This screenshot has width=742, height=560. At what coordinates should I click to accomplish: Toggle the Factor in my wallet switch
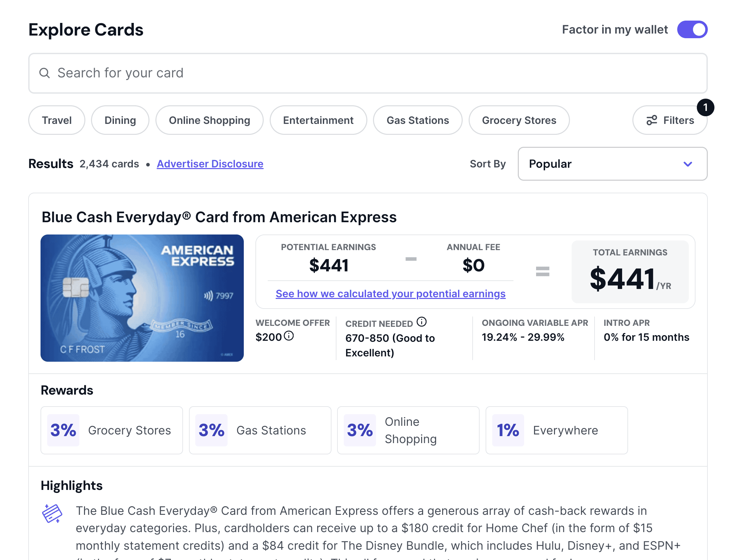click(x=693, y=30)
